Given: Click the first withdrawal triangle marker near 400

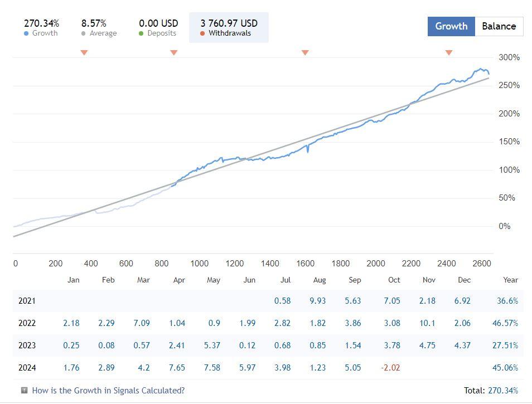Looking at the screenshot, I should tap(84, 52).
